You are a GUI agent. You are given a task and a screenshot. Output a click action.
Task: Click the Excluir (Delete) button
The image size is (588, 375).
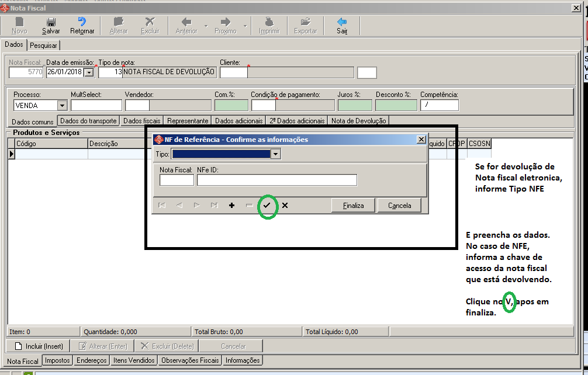[x=167, y=346]
